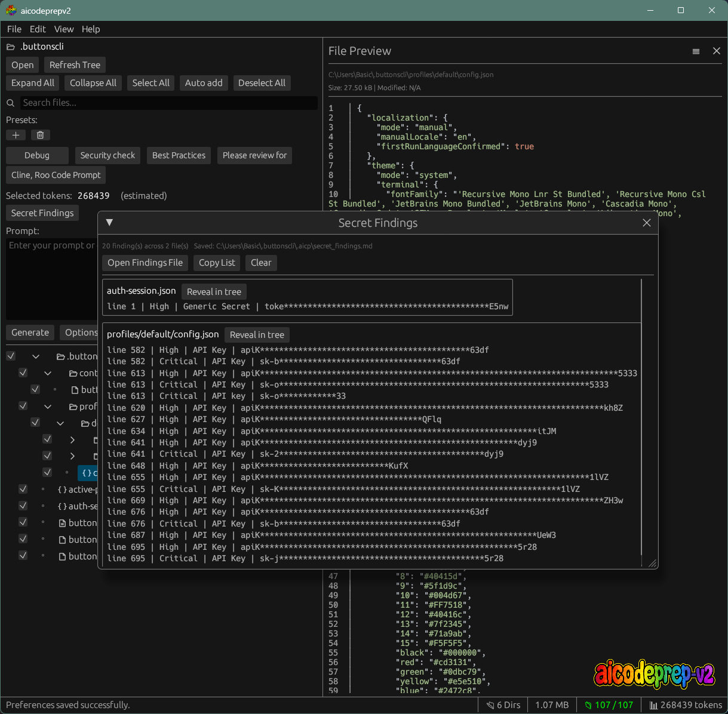
Task: Click the folder icon beside the .buttonscli heading
Action: [x=11, y=47]
